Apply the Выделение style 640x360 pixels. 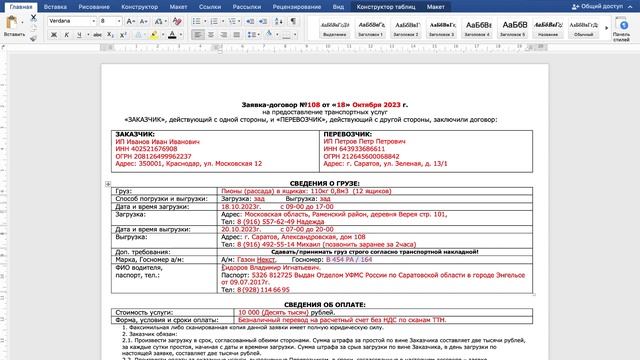[335, 29]
